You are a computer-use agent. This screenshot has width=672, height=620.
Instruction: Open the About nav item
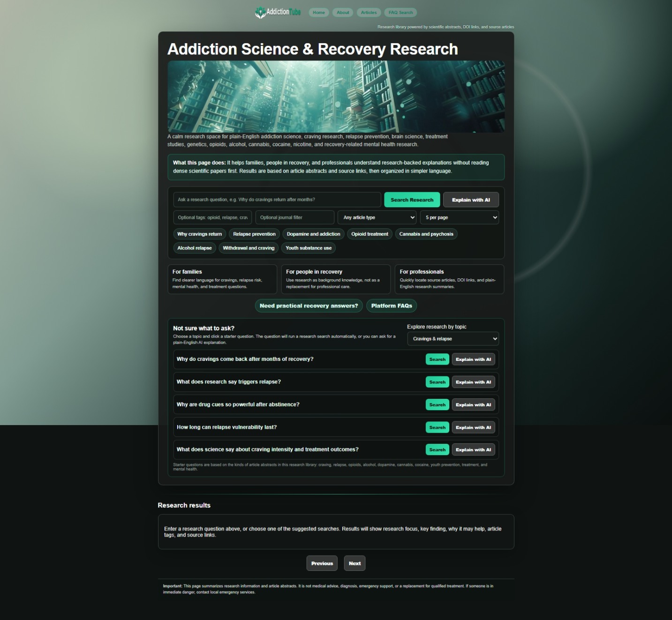tap(343, 13)
